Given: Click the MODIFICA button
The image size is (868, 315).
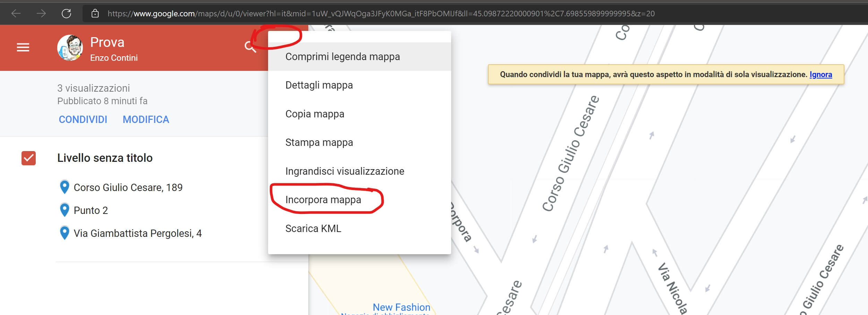Looking at the screenshot, I should 146,119.
